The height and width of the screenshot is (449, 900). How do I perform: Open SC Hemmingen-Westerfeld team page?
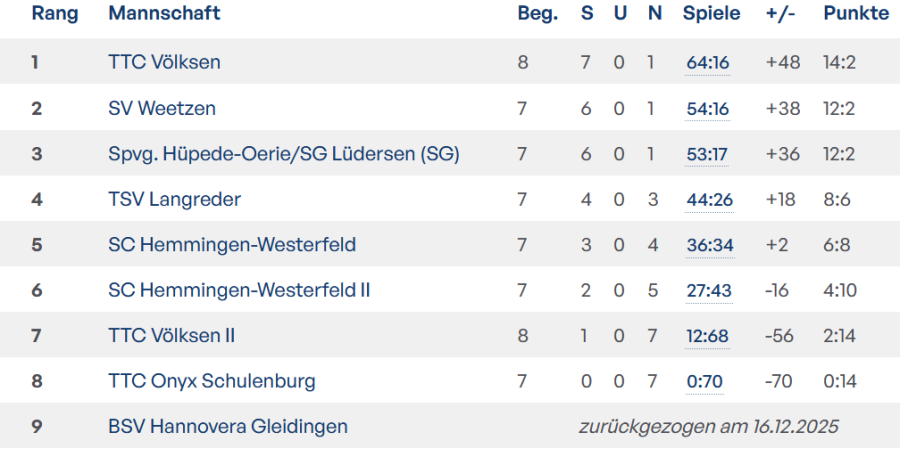click(232, 245)
